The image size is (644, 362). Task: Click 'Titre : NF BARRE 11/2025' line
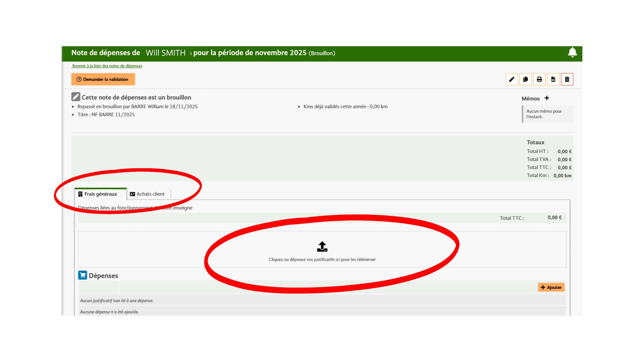pos(106,115)
